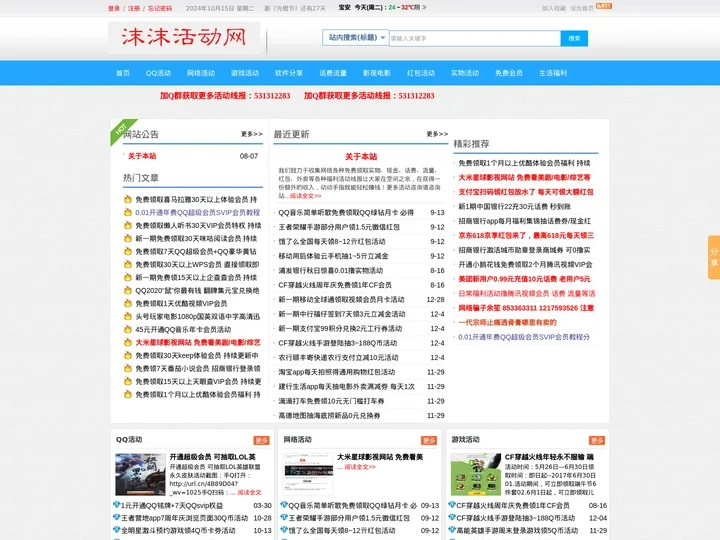Image resolution: width=720 pixels, height=540 pixels.
Task: Focus the 请输入关键字 search field
Action: [475, 38]
